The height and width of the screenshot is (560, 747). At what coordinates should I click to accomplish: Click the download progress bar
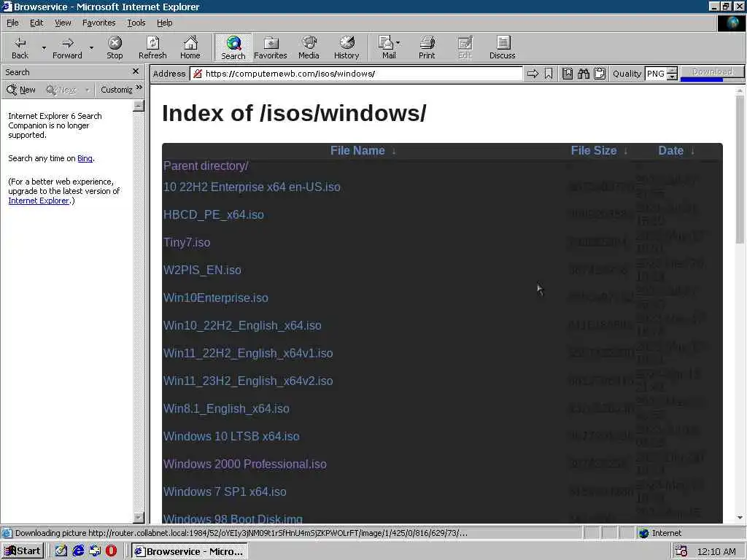point(712,79)
